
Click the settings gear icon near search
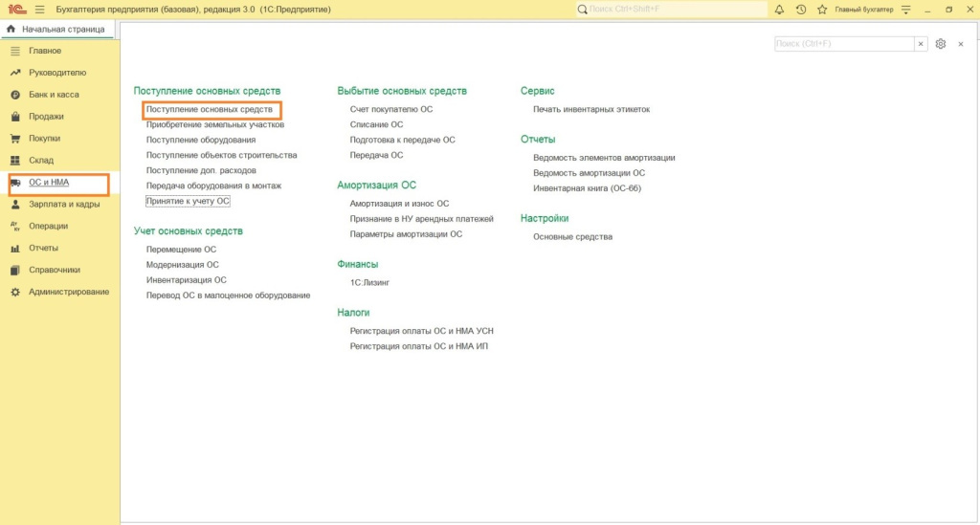tap(941, 44)
